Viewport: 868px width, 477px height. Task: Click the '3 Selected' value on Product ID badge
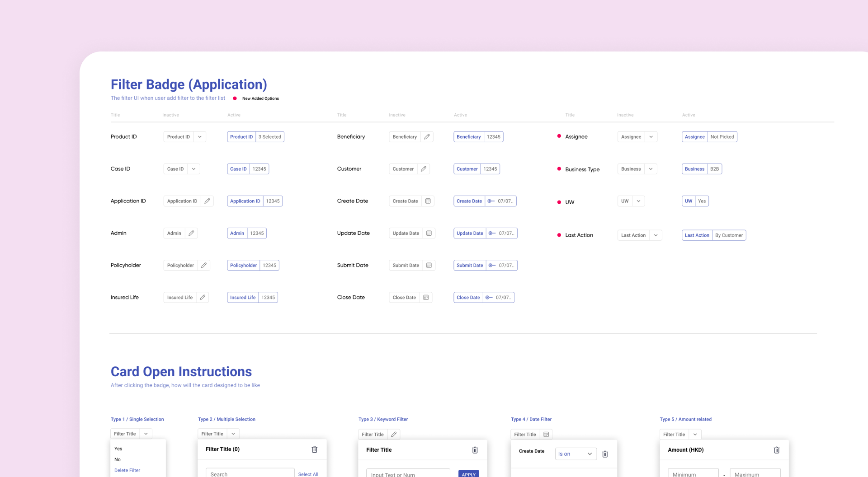point(270,136)
